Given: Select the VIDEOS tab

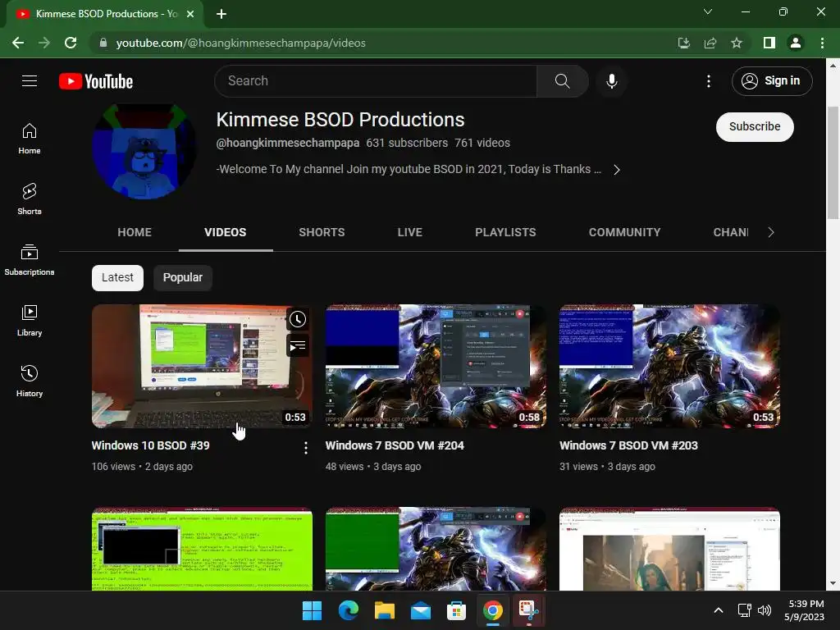Looking at the screenshot, I should [x=226, y=232].
